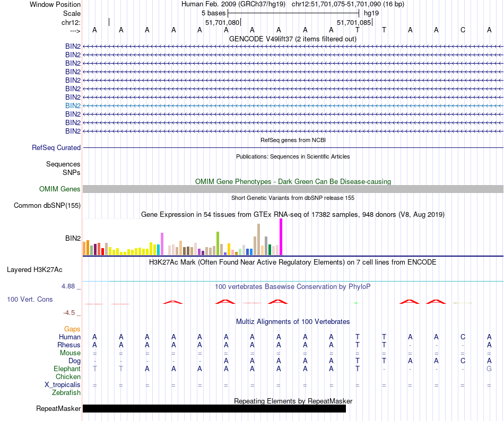
Task: Click the Dog alignment row label
Action: click(75, 361)
